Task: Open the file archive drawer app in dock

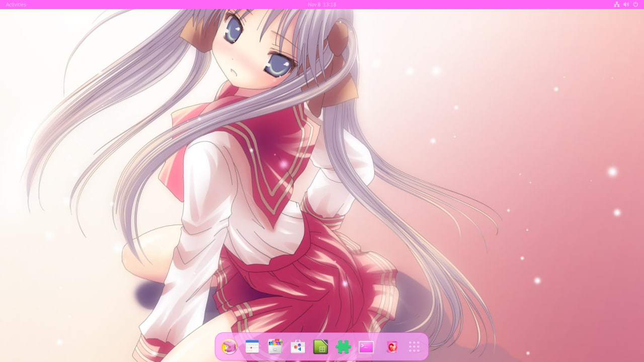Action: pos(275,346)
